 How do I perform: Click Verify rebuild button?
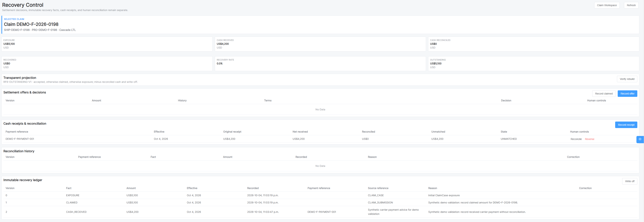click(x=627, y=79)
